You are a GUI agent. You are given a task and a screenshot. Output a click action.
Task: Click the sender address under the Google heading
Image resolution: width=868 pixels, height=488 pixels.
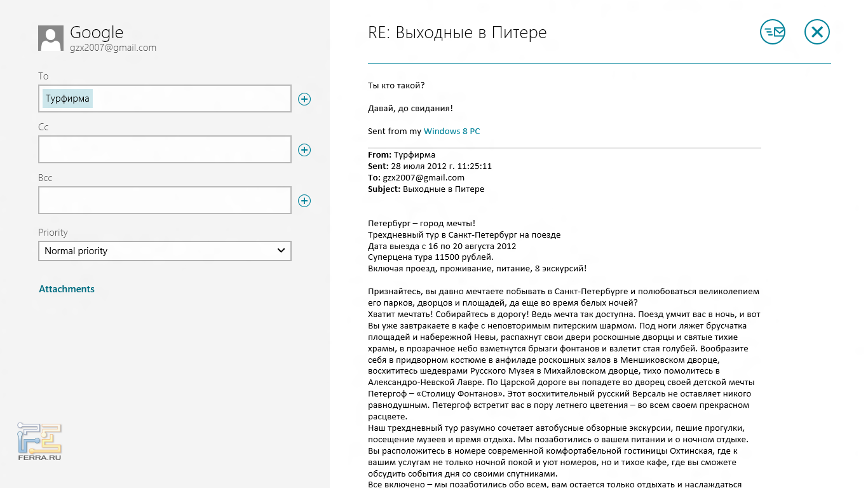[x=113, y=48]
